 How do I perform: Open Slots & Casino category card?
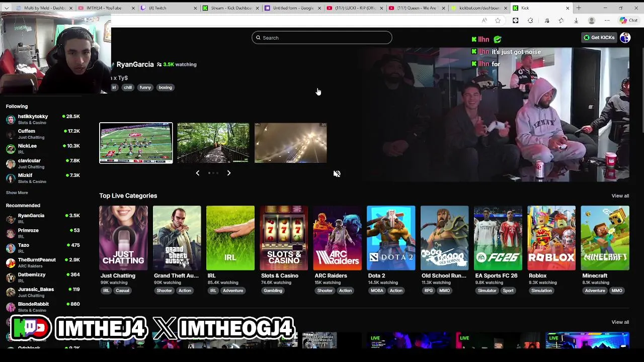pyautogui.click(x=284, y=238)
